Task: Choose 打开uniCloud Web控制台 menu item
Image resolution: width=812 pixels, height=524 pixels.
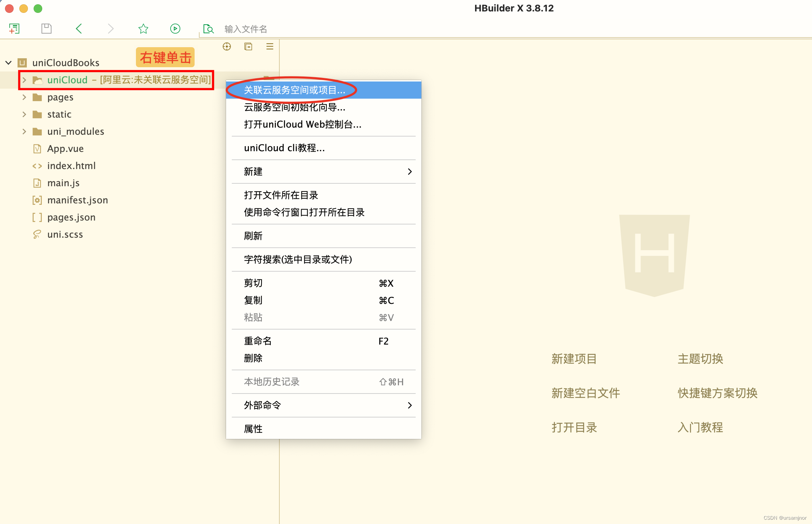Action: [x=324, y=124]
